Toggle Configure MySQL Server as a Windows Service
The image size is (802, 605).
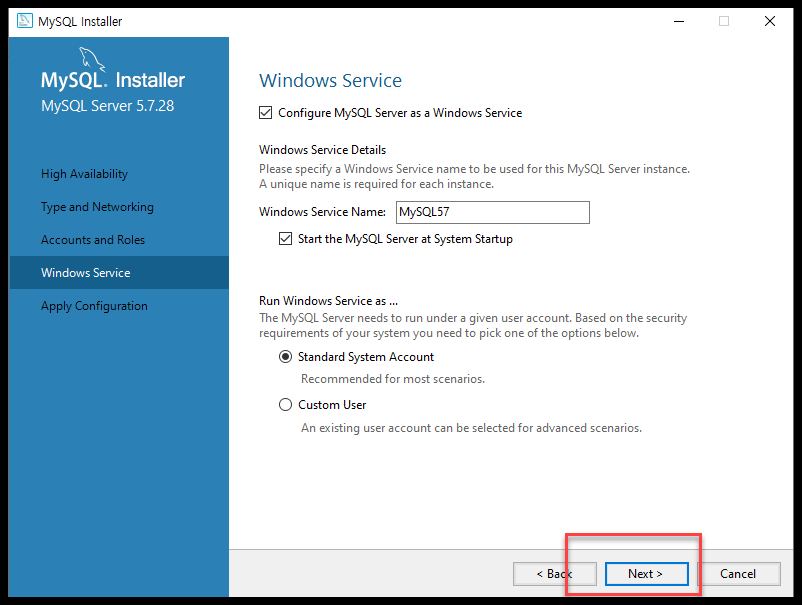click(x=265, y=113)
